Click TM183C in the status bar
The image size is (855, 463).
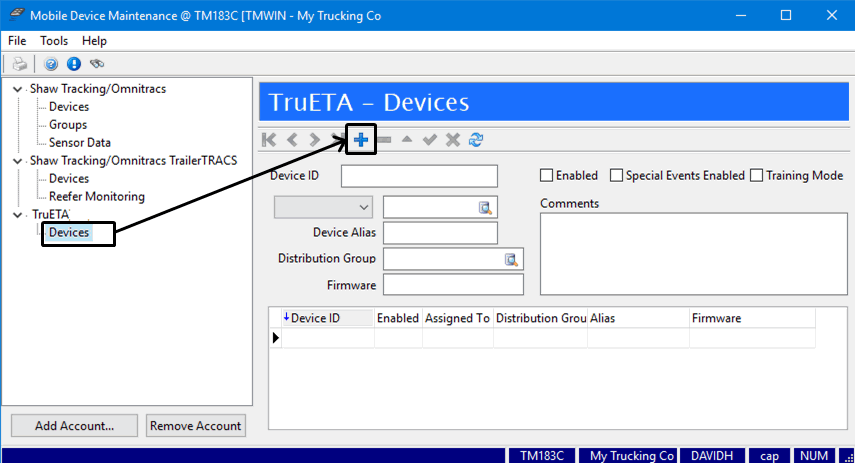541,456
